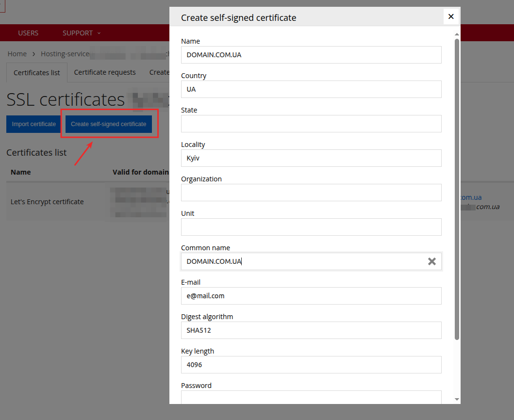Viewport: 514px width, 420px height.
Task: Click the scrollbar down arrow in the dialog
Action: (x=457, y=399)
